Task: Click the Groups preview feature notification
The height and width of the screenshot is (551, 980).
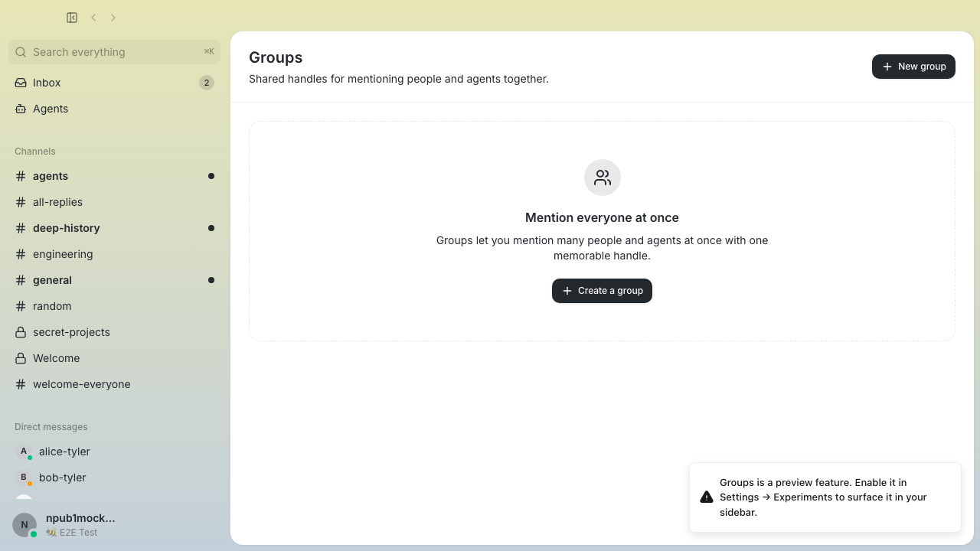Action: (825, 497)
